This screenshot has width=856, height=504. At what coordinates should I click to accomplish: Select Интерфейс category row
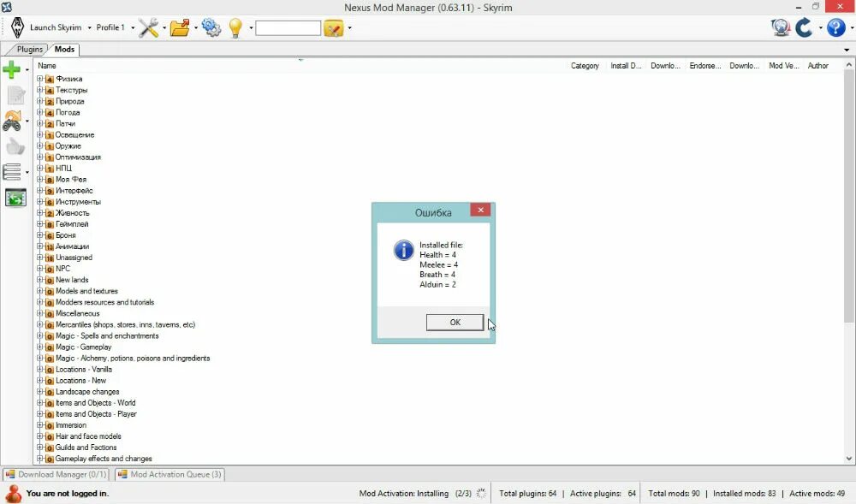[x=74, y=190]
